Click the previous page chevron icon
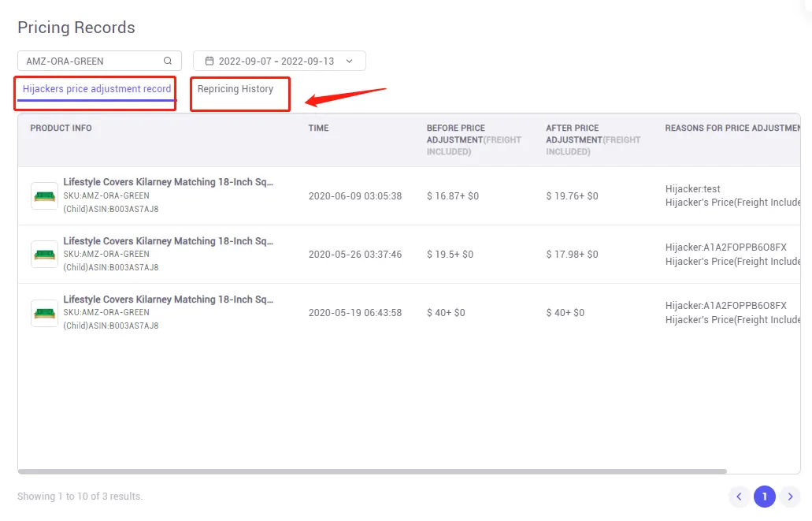The image size is (812, 521). tap(739, 497)
